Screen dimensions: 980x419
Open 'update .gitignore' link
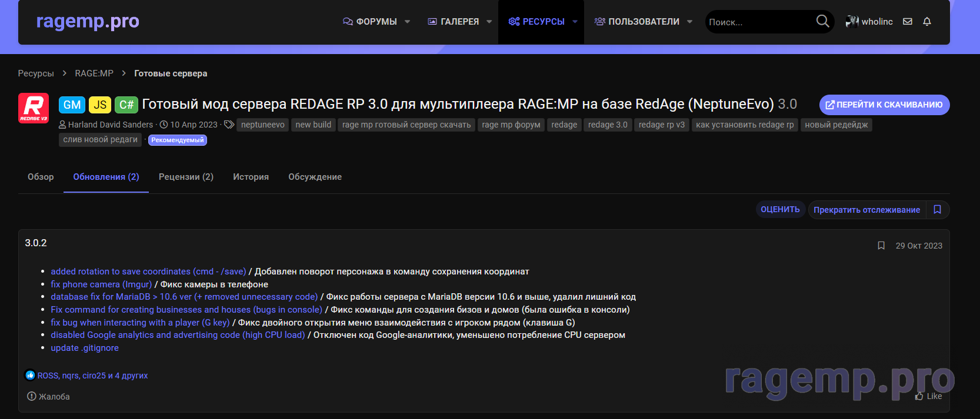coord(85,348)
